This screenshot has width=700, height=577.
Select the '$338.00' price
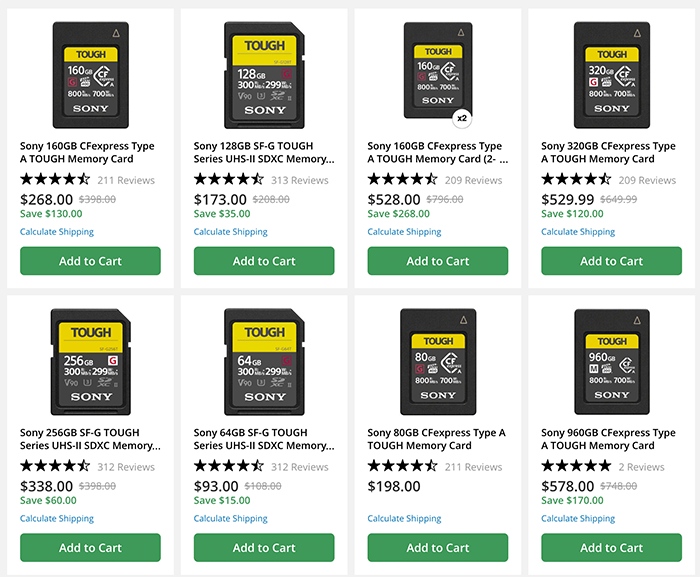46,486
